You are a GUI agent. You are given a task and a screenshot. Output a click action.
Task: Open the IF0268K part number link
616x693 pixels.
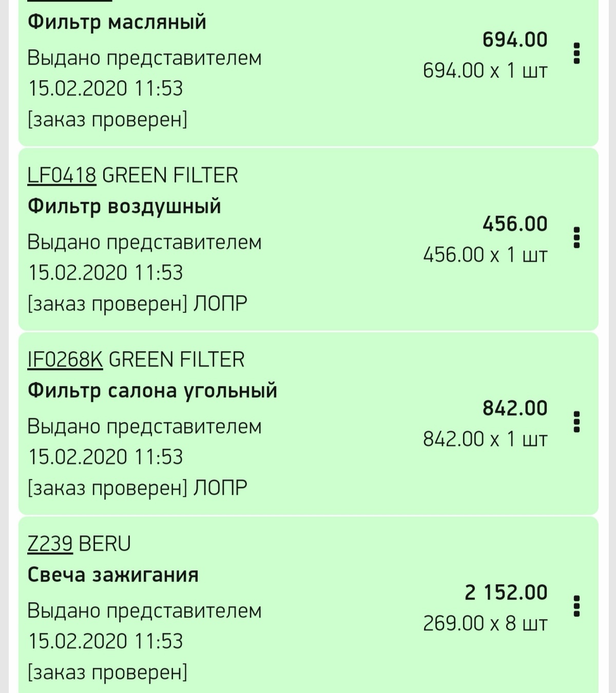(65, 360)
